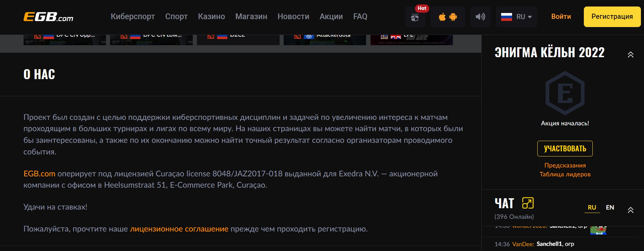Open the DPC CN Low... stream thumbnail
This screenshot has width=644, height=251.
tap(151, 40)
